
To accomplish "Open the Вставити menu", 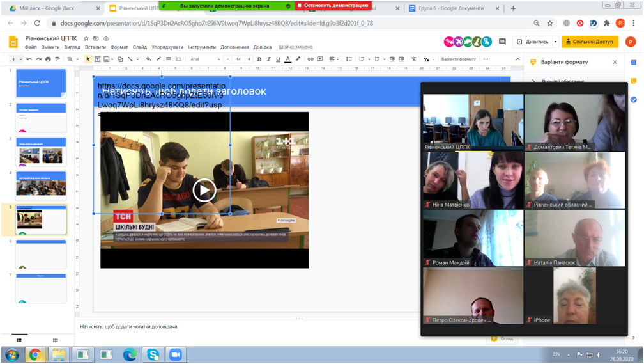I will click(95, 47).
